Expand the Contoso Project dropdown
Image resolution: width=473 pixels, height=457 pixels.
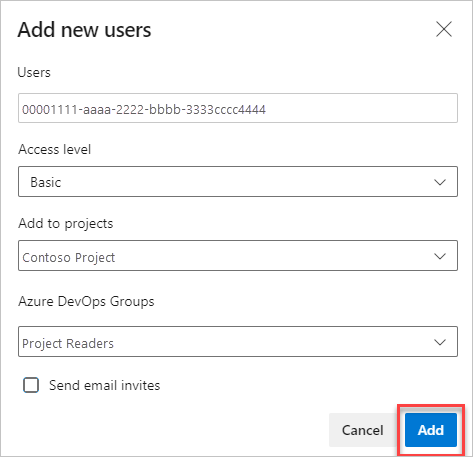tap(238, 256)
